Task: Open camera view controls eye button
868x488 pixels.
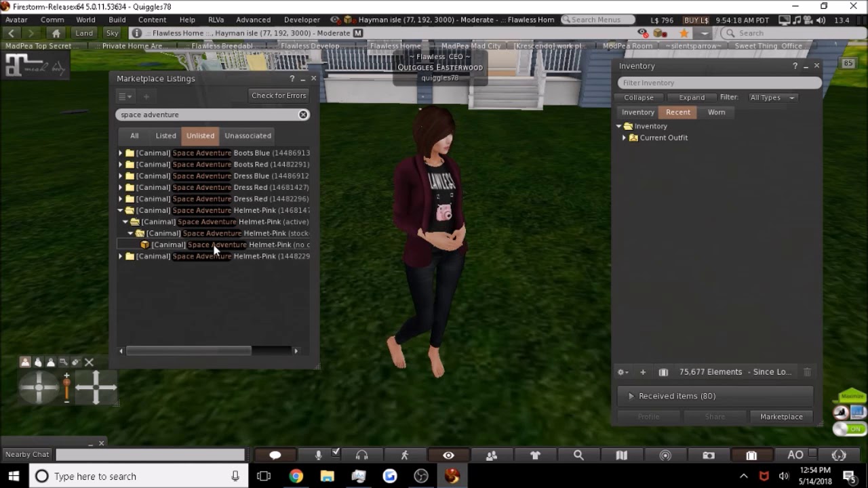Action: [x=448, y=455]
